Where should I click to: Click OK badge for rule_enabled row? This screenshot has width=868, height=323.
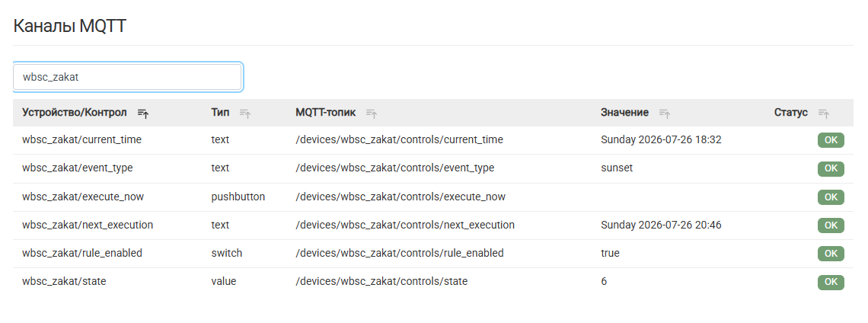pyautogui.click(x=831, y=253)
